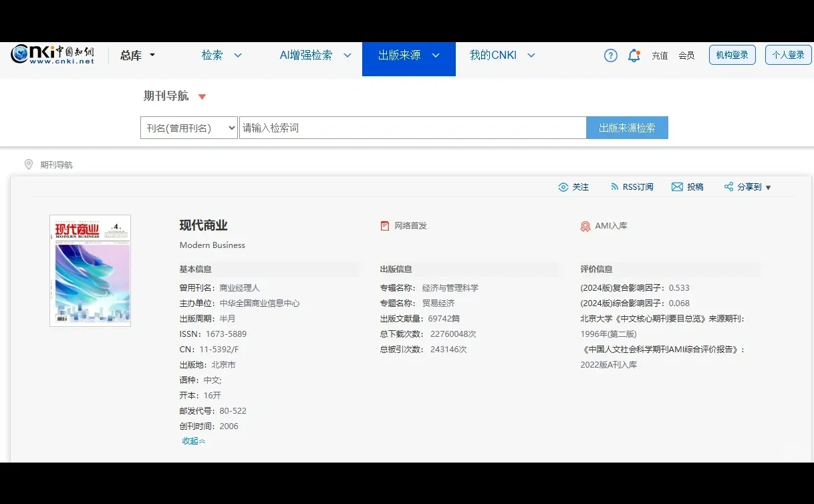This screenshot has width=814, height=504.
Task: Open the notification bell icon
Action: coord(634,55)
